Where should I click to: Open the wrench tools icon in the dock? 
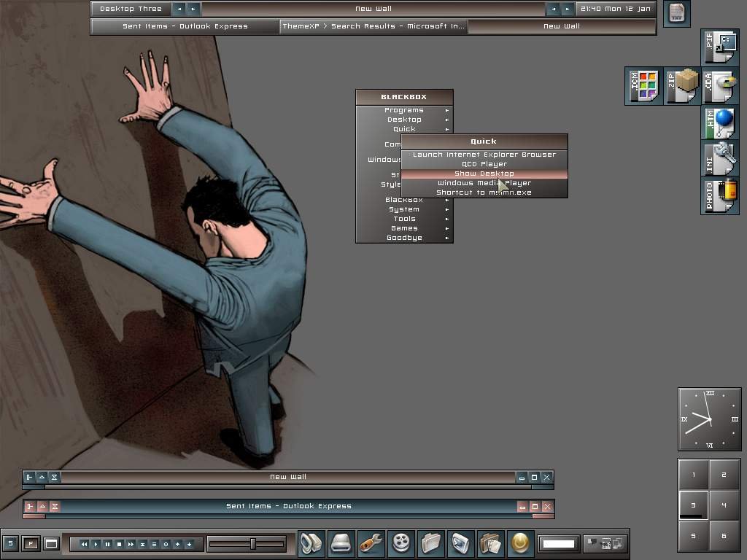[371, 542]
